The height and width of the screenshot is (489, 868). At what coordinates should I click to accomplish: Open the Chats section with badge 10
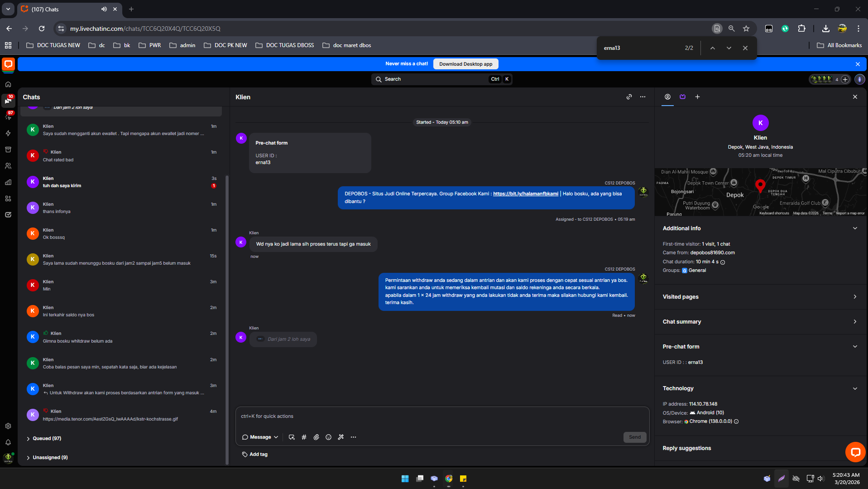(x=8, y=101)
